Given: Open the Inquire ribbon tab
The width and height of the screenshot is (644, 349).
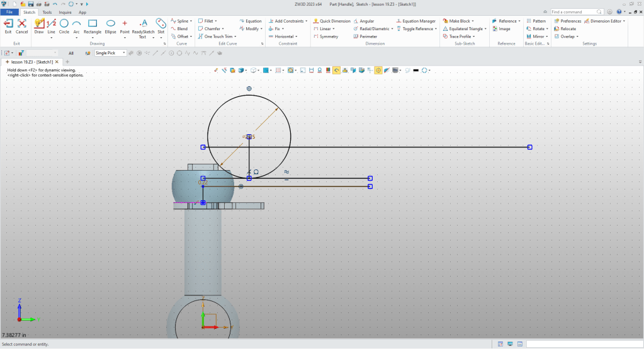Looking at the screenshot, I should pyautogui.click(x=65, y=12).
